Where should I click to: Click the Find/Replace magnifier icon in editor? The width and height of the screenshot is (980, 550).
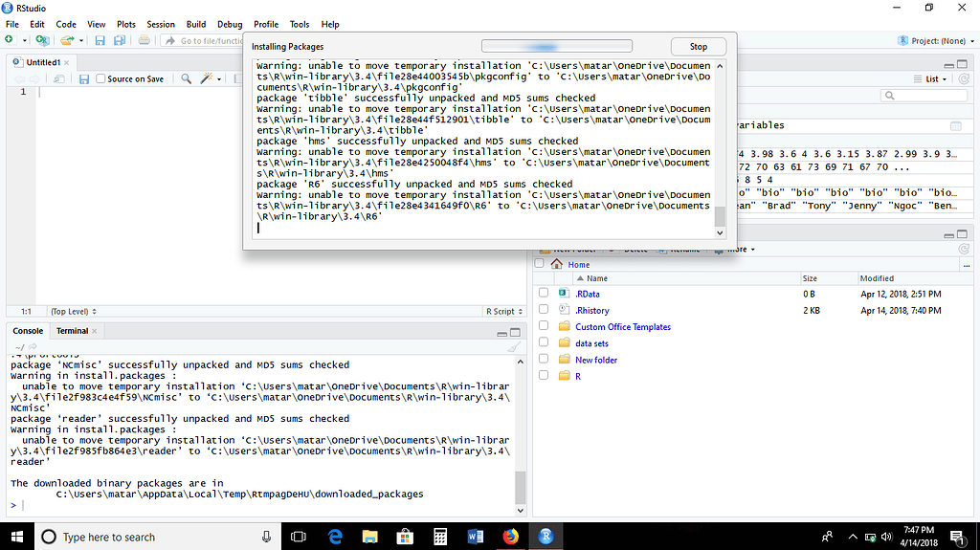186,78
